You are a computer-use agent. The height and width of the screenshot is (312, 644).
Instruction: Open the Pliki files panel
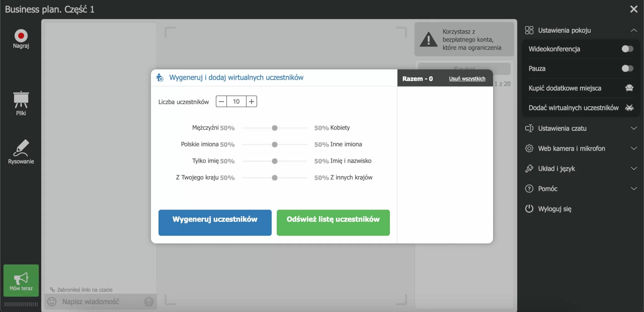21,102
